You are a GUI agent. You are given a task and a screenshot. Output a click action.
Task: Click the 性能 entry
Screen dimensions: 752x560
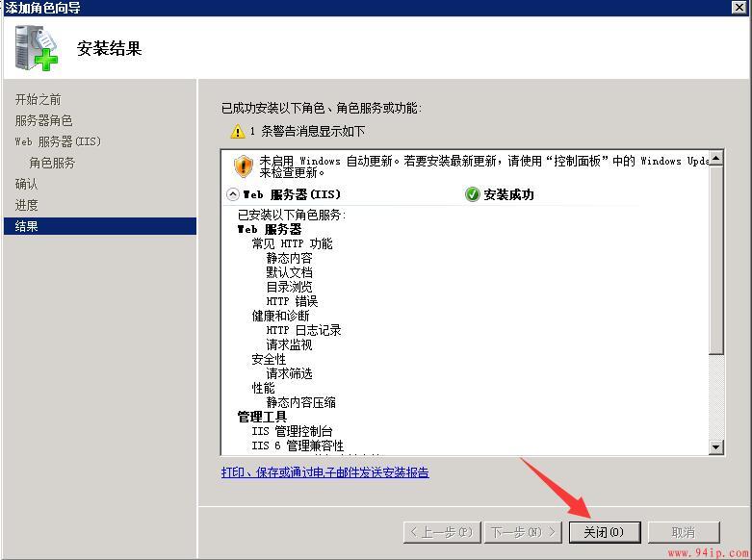(263, 388)
